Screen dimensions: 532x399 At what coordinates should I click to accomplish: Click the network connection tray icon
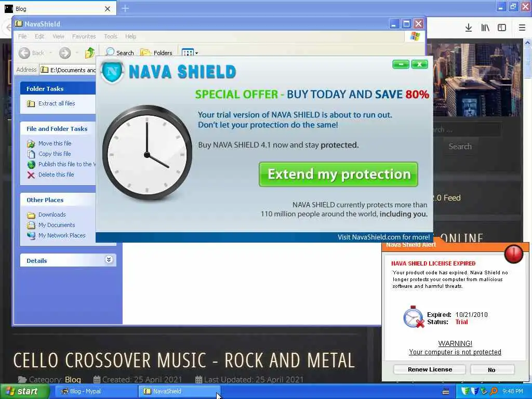point(484,391)
